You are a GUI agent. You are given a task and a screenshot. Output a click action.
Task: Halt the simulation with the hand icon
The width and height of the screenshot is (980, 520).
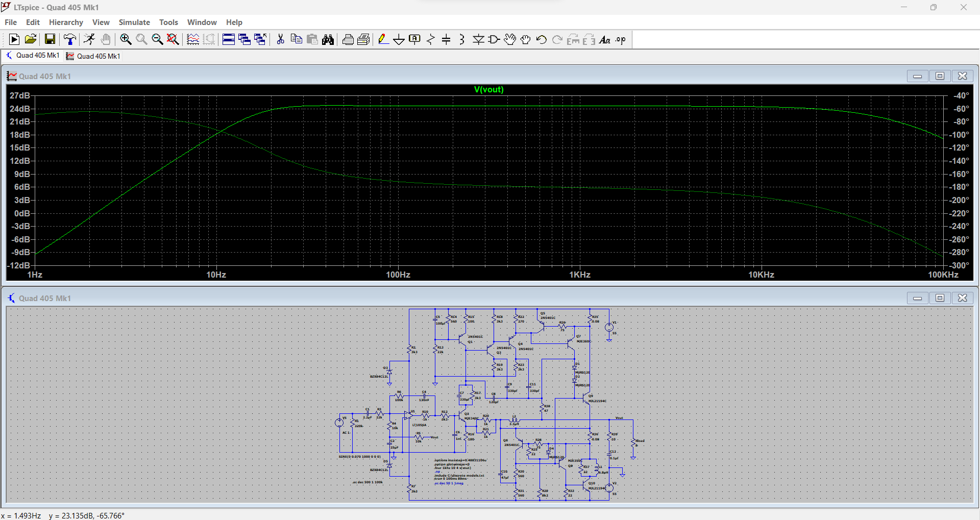pyautogui.click(x=106, y=39)
